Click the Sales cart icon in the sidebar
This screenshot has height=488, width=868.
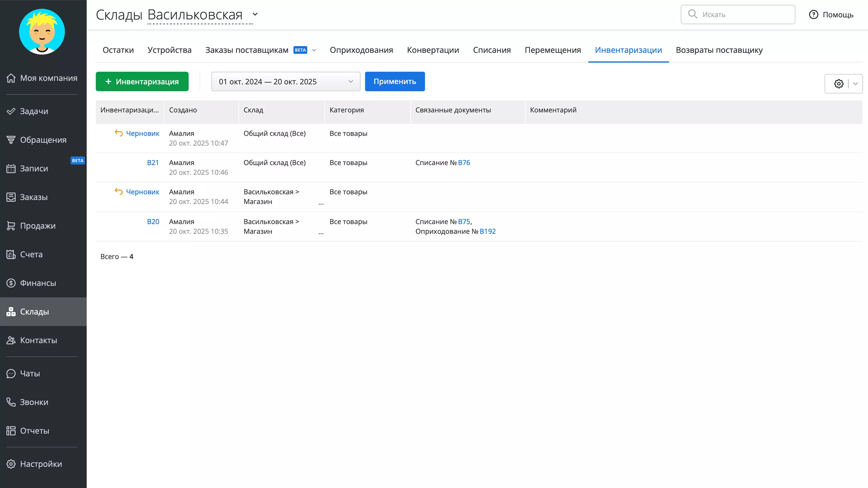[x=11, y=226]
